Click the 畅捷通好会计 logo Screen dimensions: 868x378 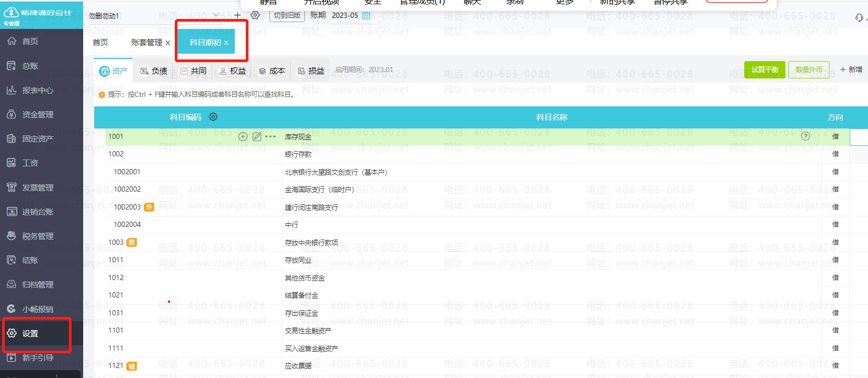(x=37, y=16)
